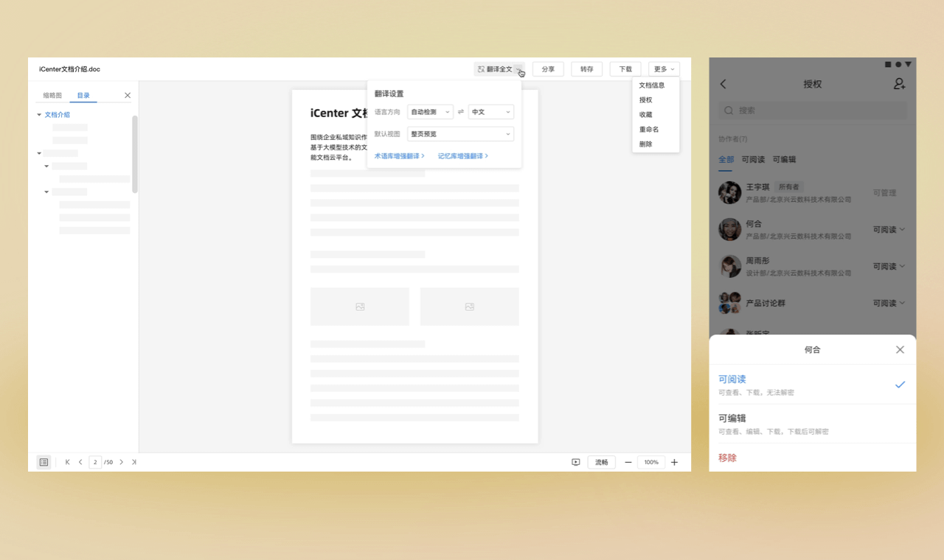Add a collaborator via person-plus icon
The width and height of the screenshot is (944, 560).
coord(900,84)
